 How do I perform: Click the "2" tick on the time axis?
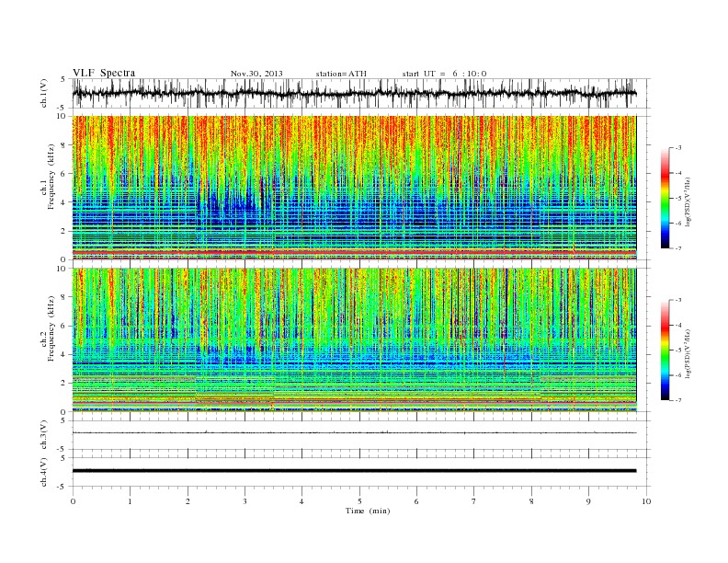(188, 501)
